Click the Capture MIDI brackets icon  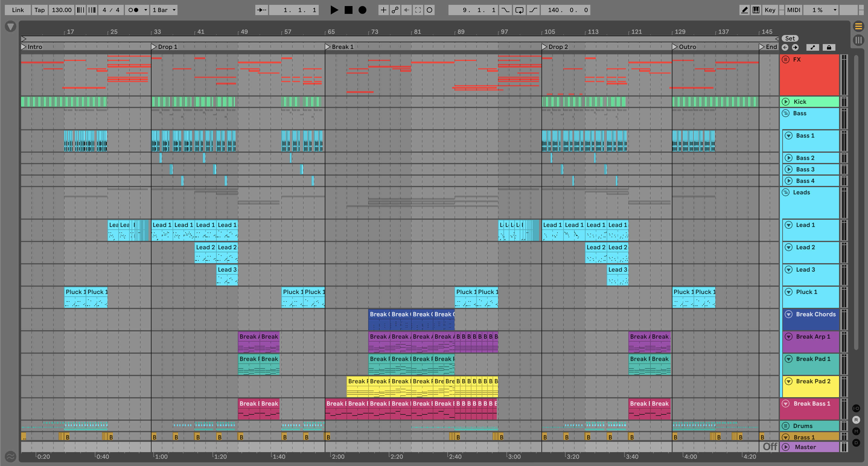pos(418,10)
